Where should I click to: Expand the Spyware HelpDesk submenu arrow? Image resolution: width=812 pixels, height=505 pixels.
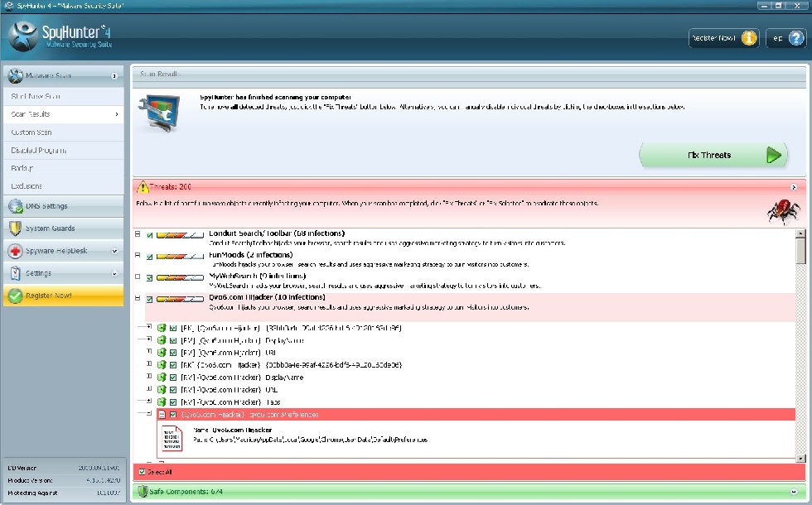coord(114,251)
